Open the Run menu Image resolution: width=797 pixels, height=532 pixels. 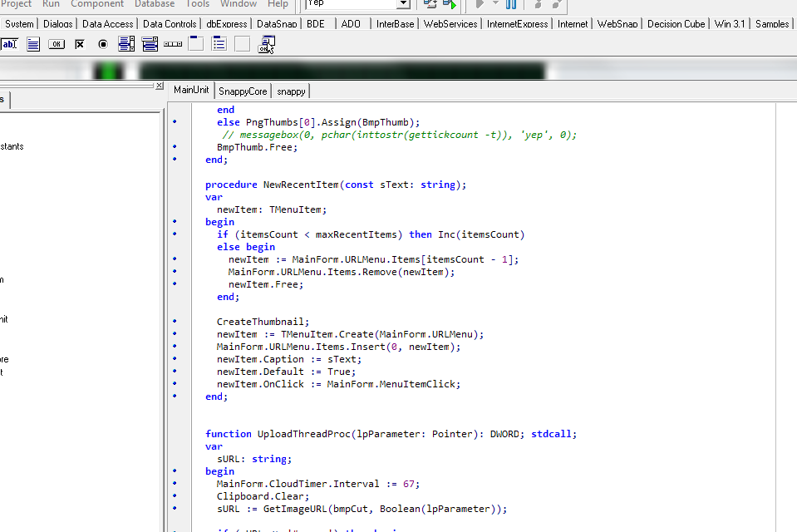pos(51,4)
